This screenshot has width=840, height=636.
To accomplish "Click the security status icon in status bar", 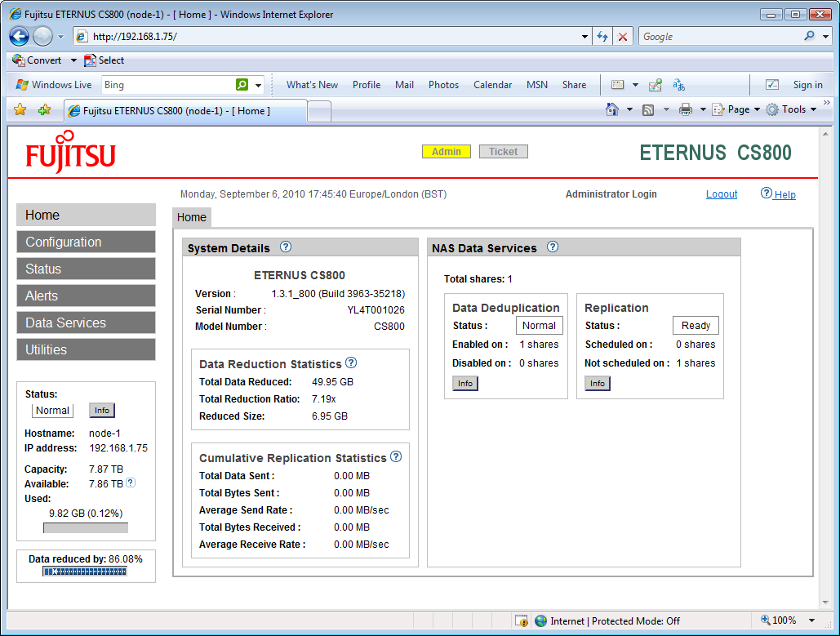I will tap(522, 620).
